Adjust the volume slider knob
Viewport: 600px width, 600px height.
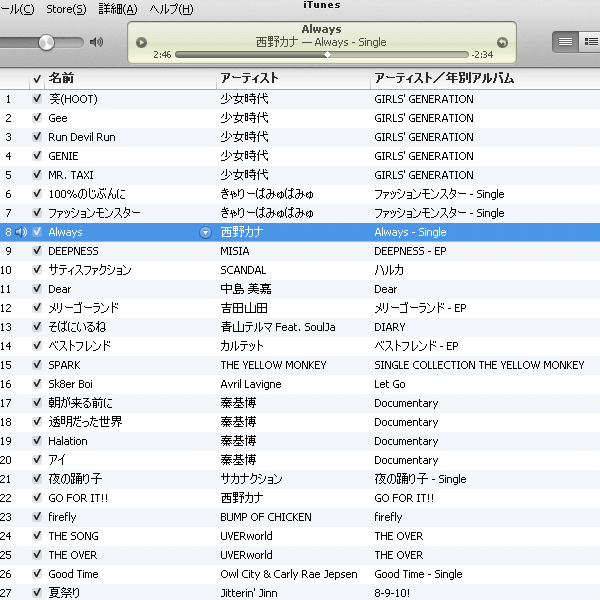[46, 42]
